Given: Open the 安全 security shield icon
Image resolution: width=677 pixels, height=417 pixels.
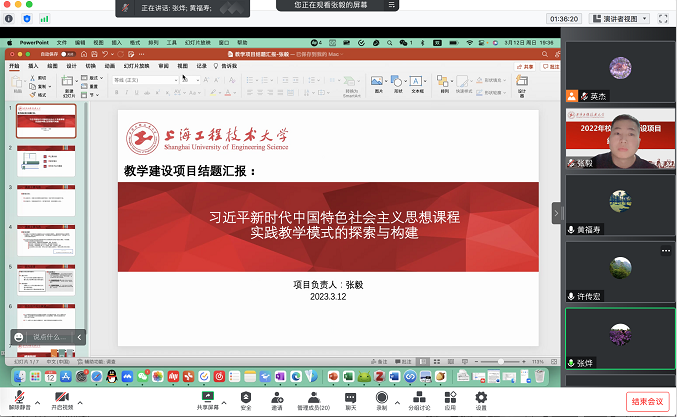Looking at the screenshot, I should [246, 398].
